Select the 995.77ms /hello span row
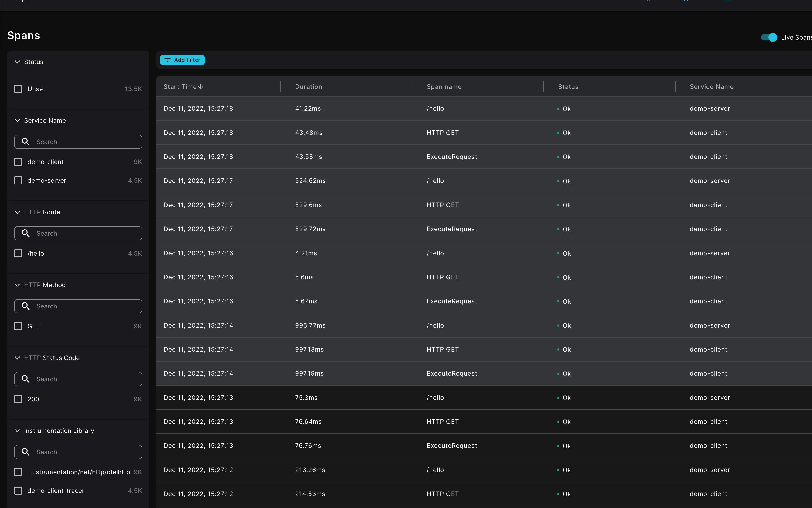This screenshot has width=812, height=508. point(484,325)
